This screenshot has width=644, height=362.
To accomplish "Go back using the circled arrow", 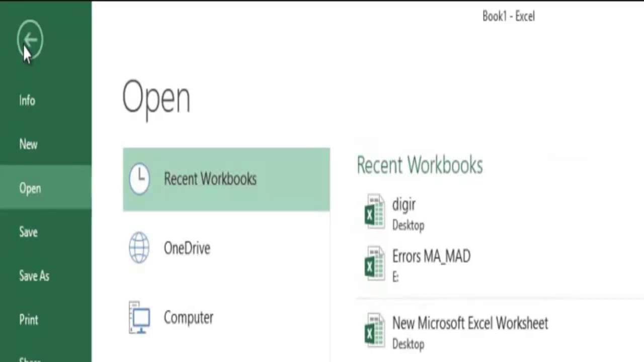I will coord(30,40).
